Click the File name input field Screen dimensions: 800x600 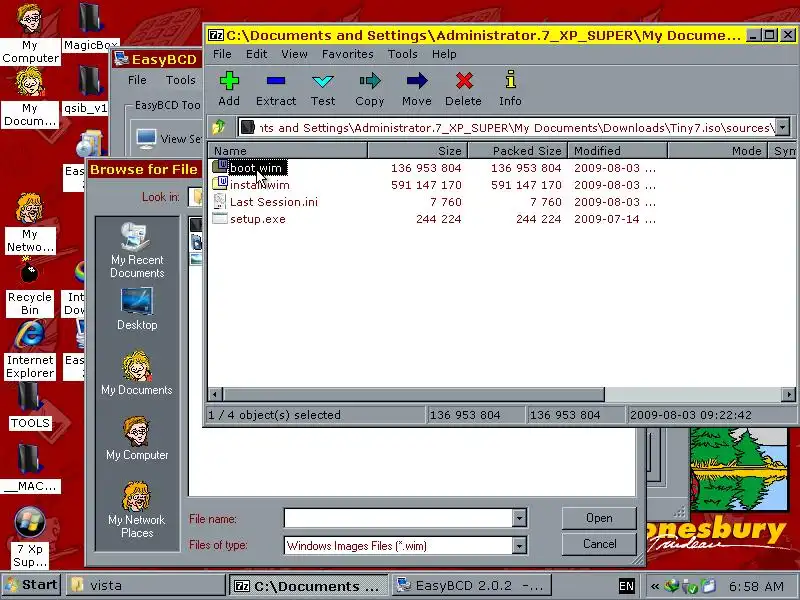tap(398, 518)
